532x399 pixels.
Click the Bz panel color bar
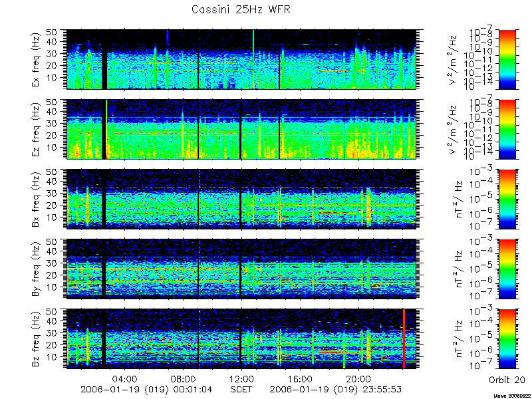[507, 339]
